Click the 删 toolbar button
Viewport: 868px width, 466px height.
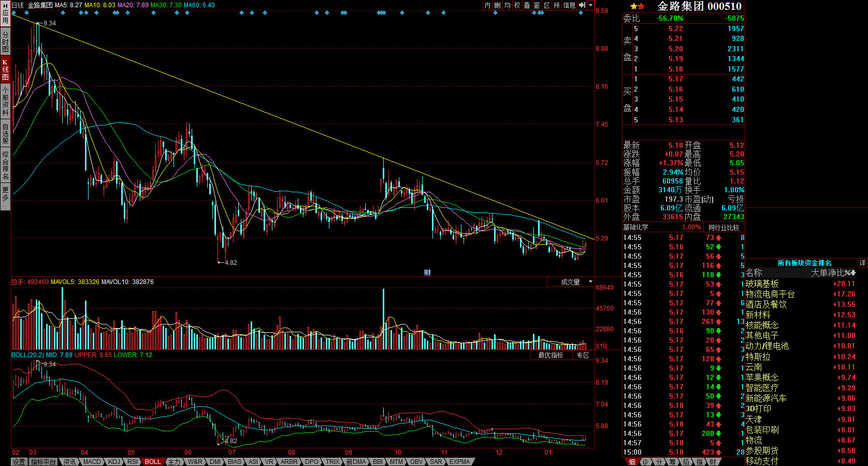tap(497, 5)
